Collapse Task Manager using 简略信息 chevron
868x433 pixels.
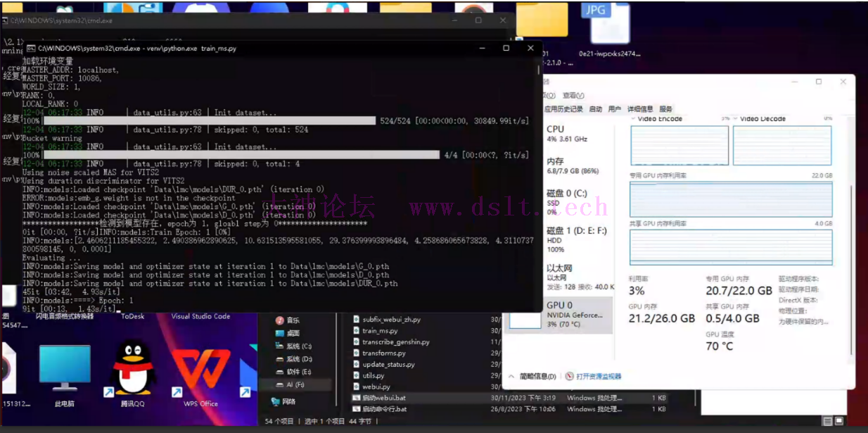point(511,377)
